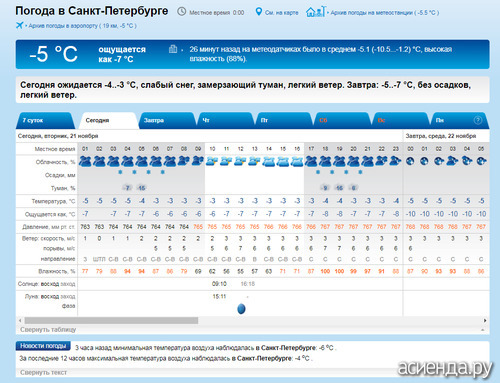Open 'Архив погоды в аэропорту' link
Screen dimensions: 500x383
(82, 26)
